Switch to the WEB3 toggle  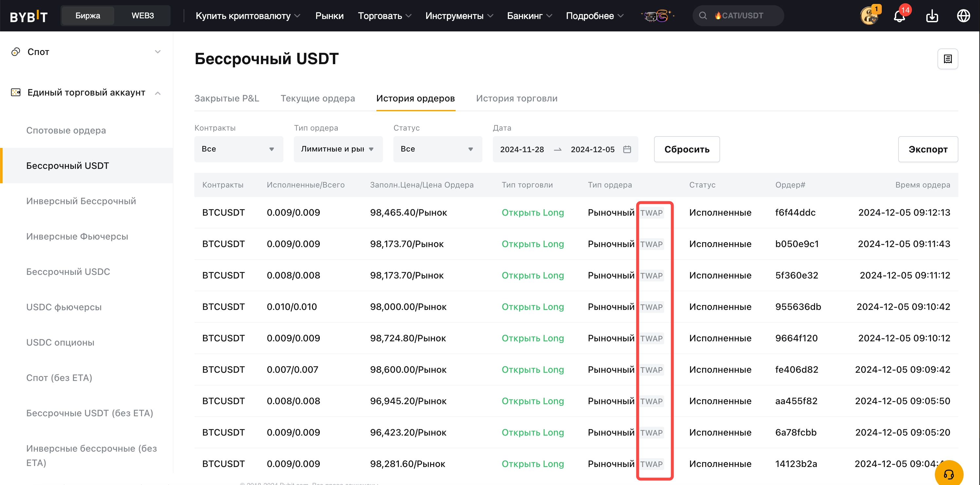coord(142,16)
